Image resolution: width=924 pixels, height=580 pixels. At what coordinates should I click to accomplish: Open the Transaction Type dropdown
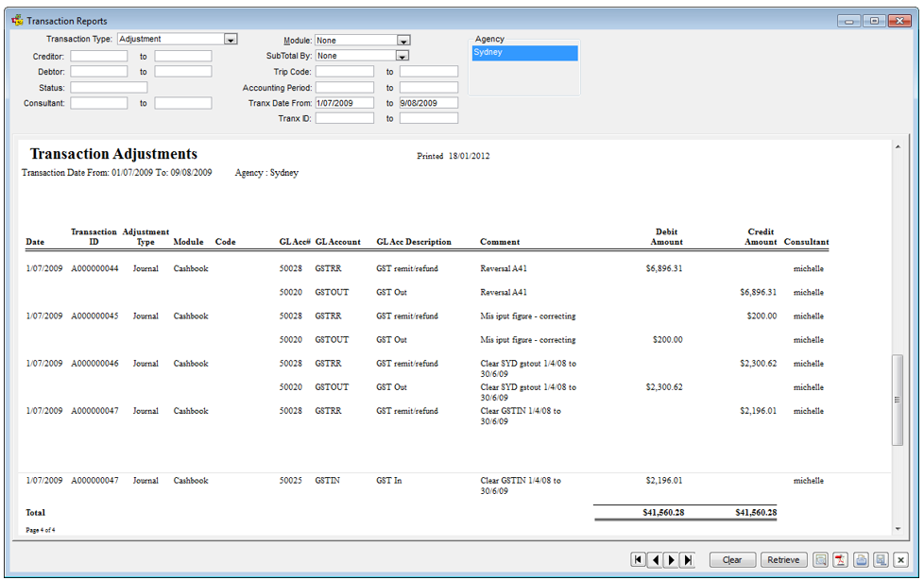231,40
